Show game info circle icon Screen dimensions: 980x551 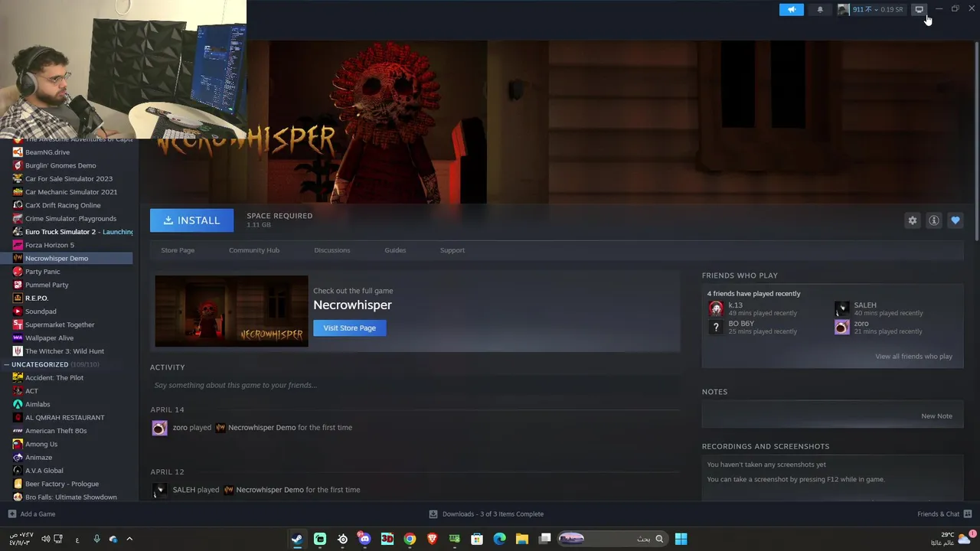pos(934,220)
